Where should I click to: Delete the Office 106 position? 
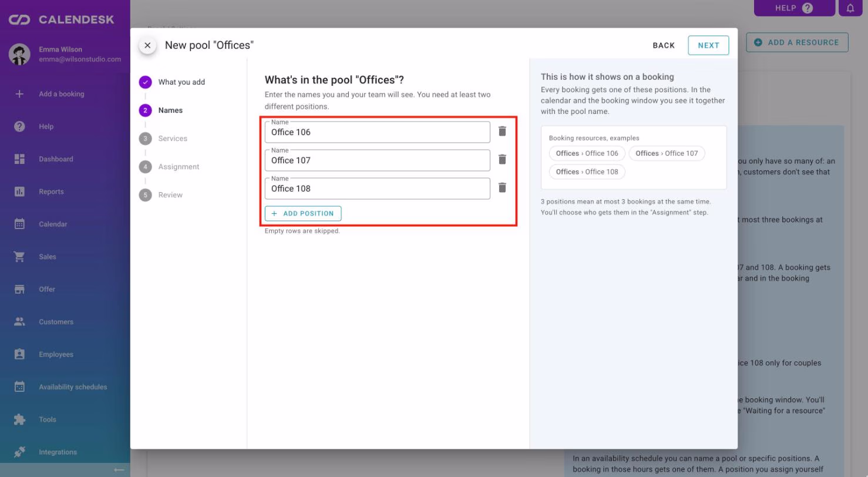point(502,131)
